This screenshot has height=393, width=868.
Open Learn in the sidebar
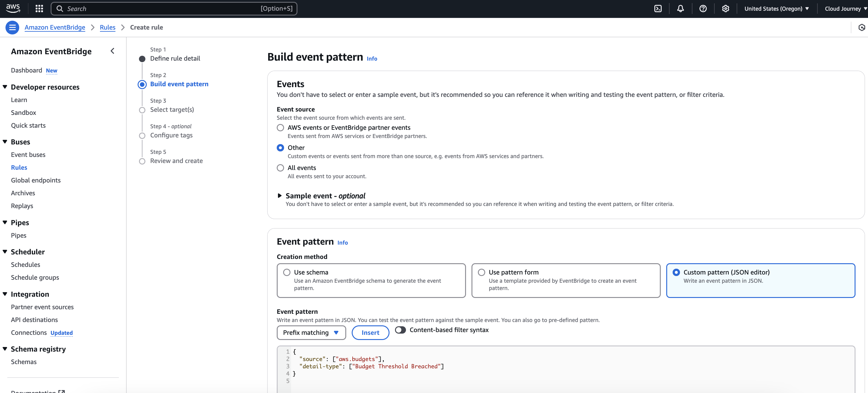pos(19,100)
